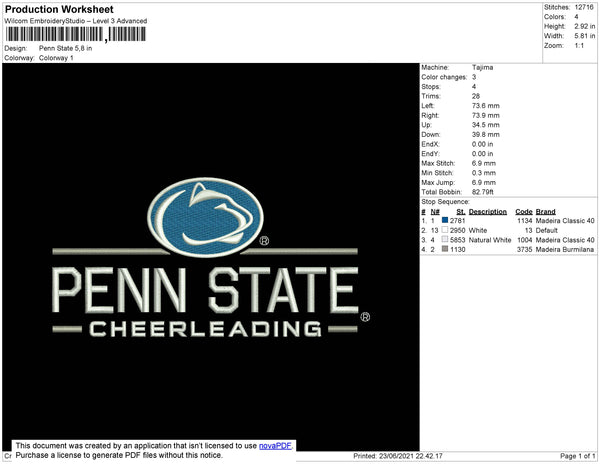Image resolution: width=600 pixels, height=464 pixels.
Task: Click the Production Worksheet title
Action: [59, 10]
